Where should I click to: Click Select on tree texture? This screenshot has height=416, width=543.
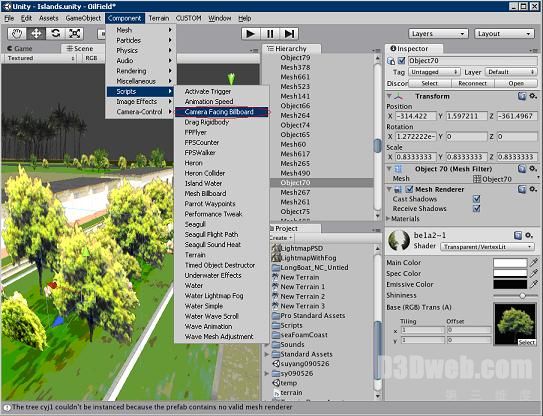[x=527, y=342]
